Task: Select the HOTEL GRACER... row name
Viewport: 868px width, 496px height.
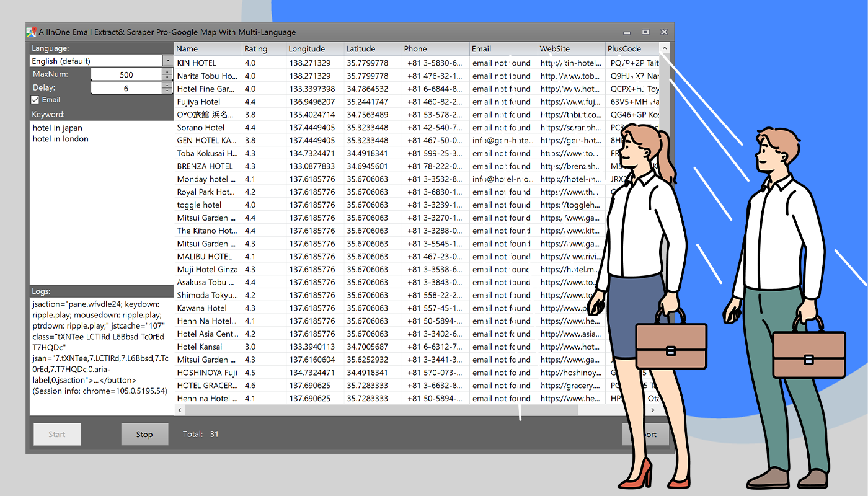Action: (x=207, y=386)
